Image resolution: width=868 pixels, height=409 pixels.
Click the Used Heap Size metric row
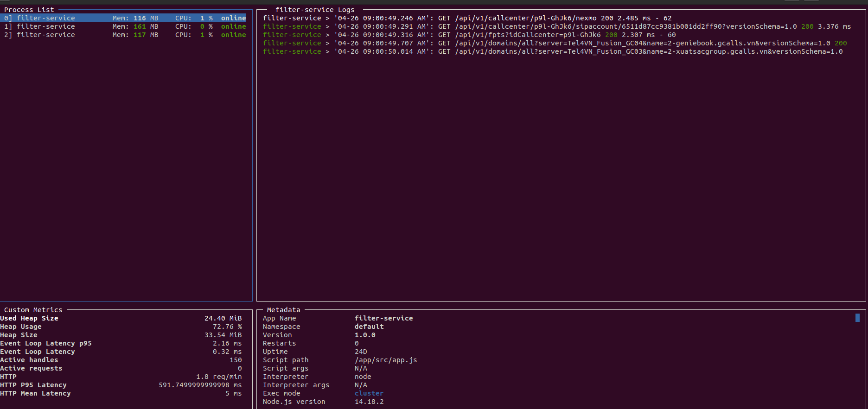click(121, 318)
